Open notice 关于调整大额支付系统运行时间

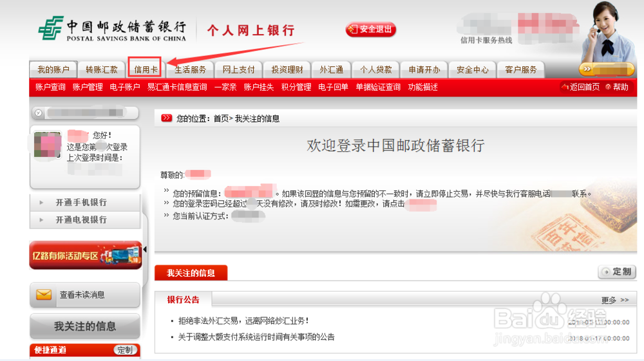tap(256, 337)
